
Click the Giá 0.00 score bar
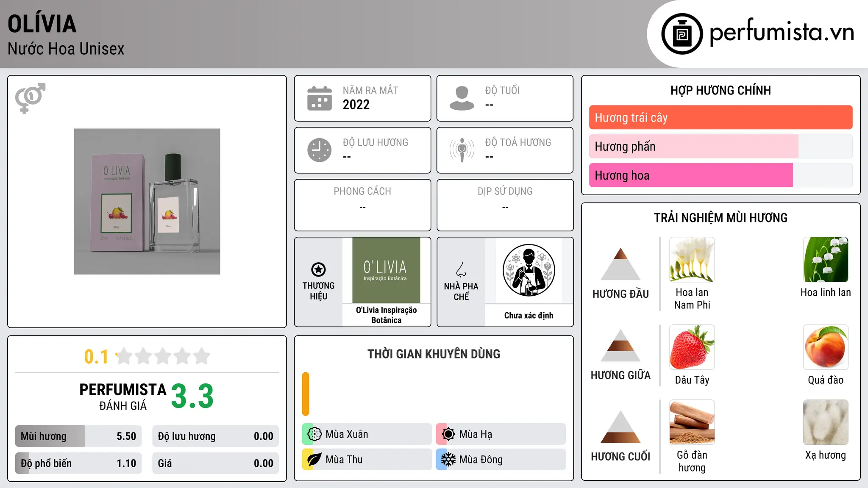[216, 463]
